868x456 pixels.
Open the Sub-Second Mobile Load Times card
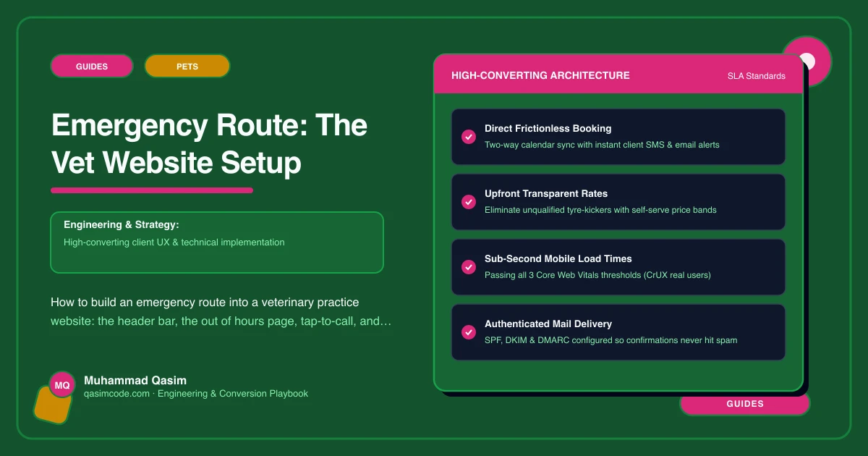(x=618, y=267)
